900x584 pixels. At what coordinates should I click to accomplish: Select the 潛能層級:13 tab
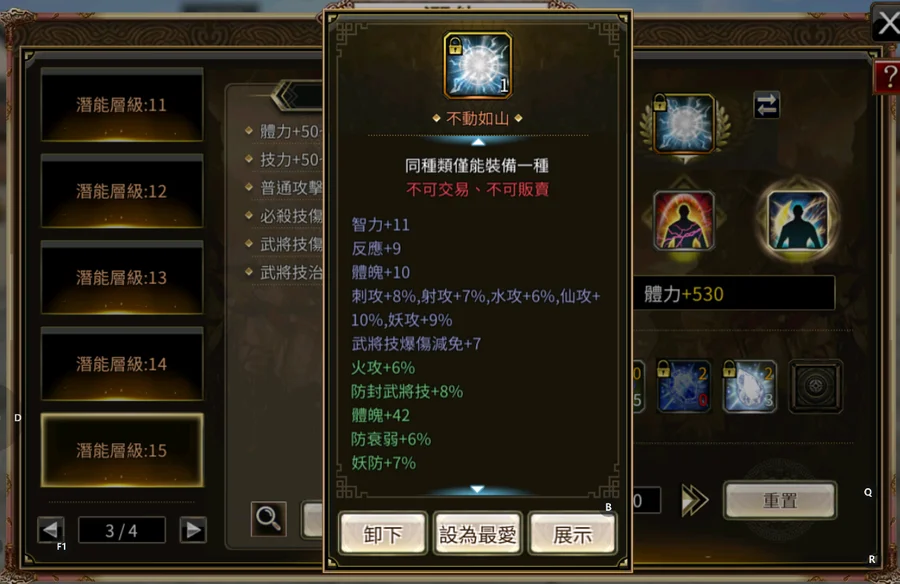point(122,277)
